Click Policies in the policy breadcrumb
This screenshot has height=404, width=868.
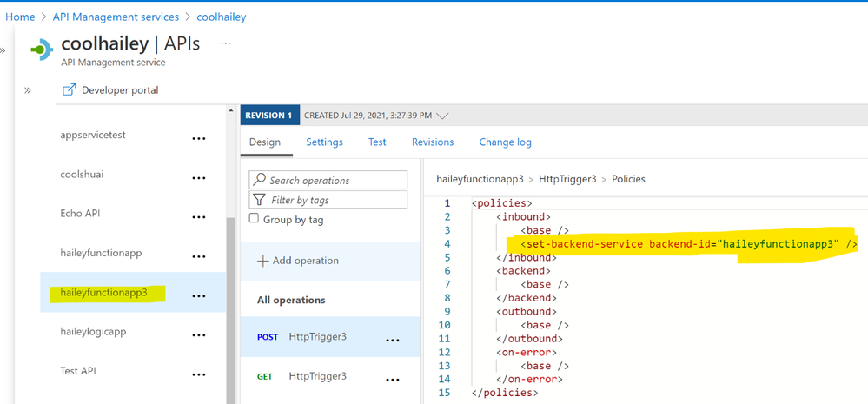(628, 179)
